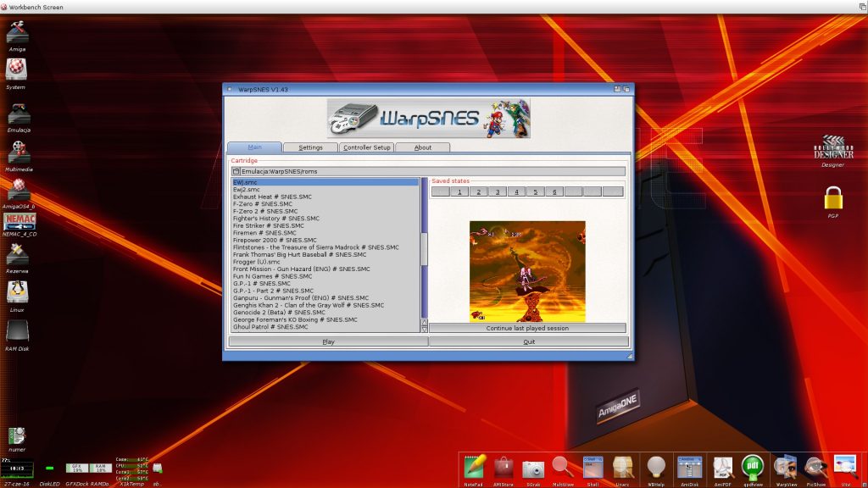The width and height of the screenshot is (868, 488).
Task: Launch PicShow from the dock
Action: 815,468
